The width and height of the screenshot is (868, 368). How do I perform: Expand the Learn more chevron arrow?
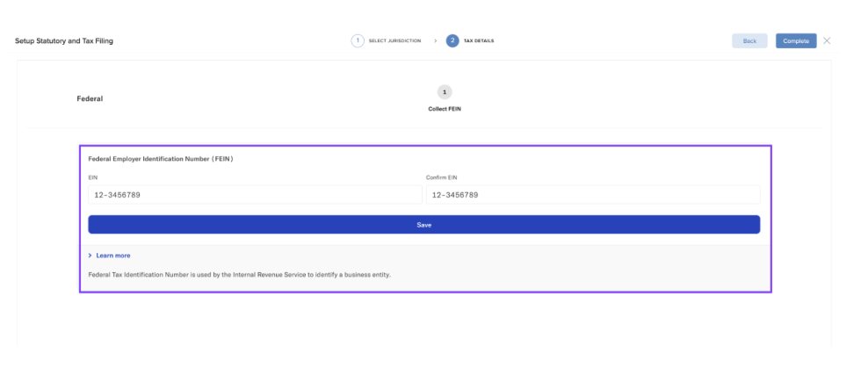90,256
